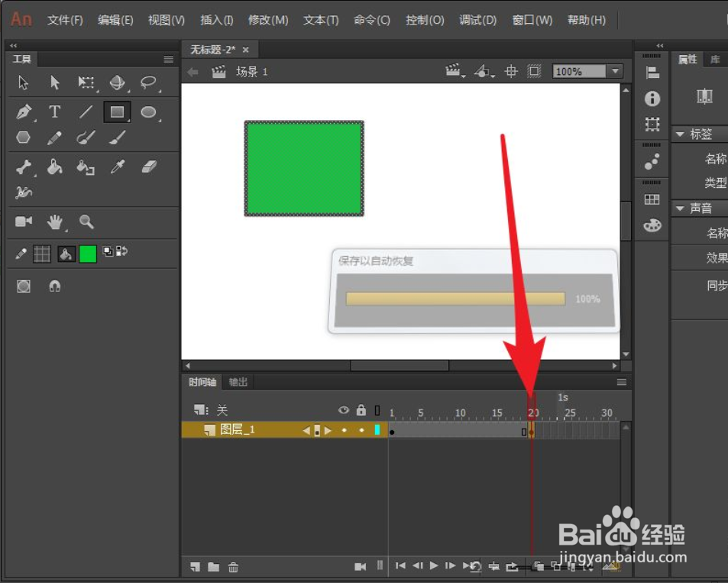Open the 100% zoom level dropdown
The width and height of the screenshot is (728, 583).
616,71
